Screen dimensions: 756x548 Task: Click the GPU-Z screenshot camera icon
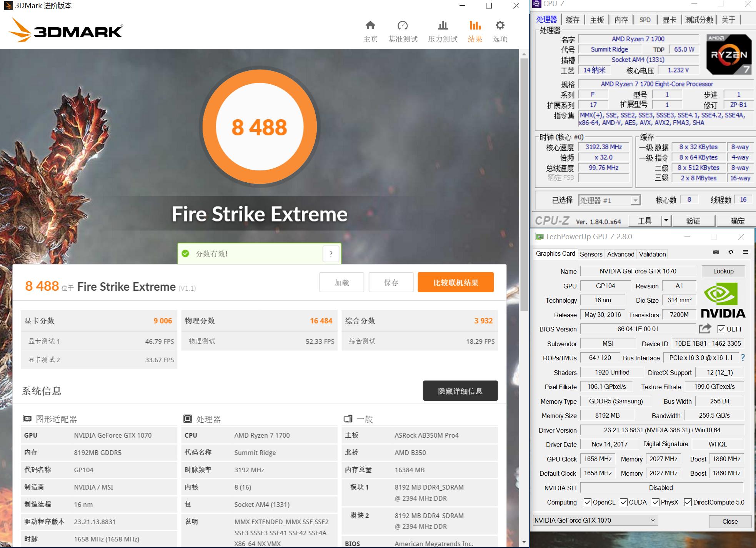[x=716, y=252]
